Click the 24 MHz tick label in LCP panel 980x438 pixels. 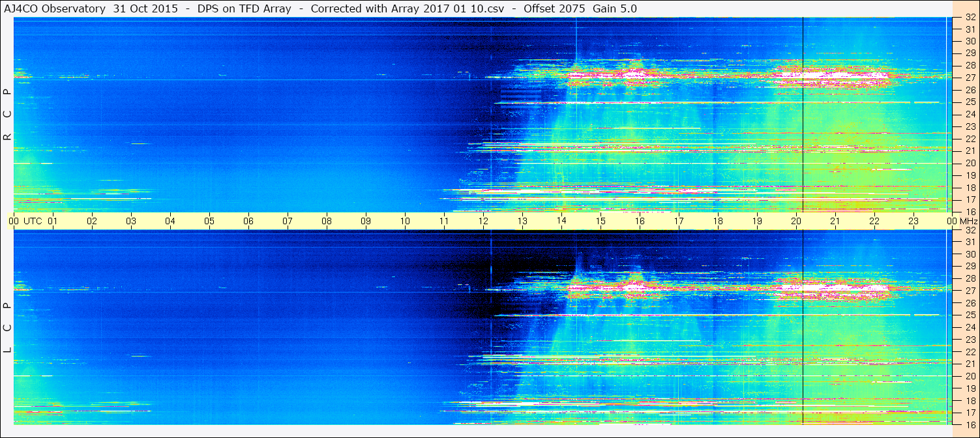point(970,327)
